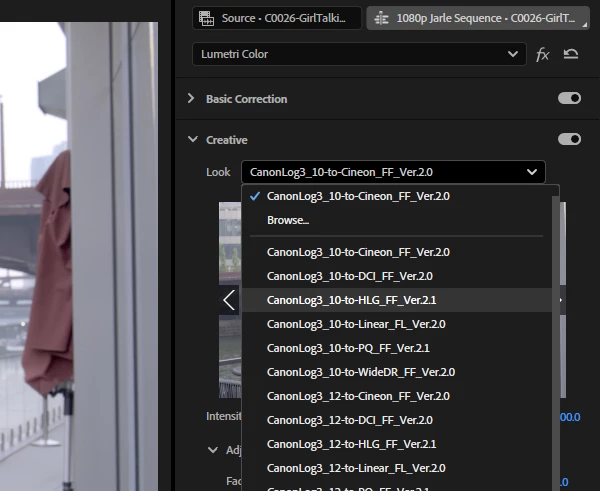Select CanonLog3_12-to-HLG_FF_Ver.2.1 look
600x491 pixels.
[397, 444]
